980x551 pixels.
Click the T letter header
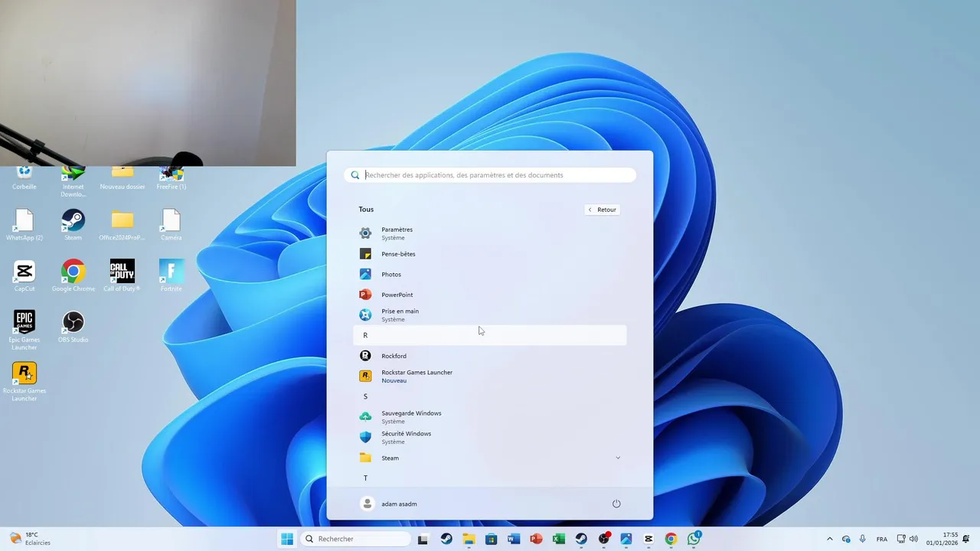tap(490, 478)
